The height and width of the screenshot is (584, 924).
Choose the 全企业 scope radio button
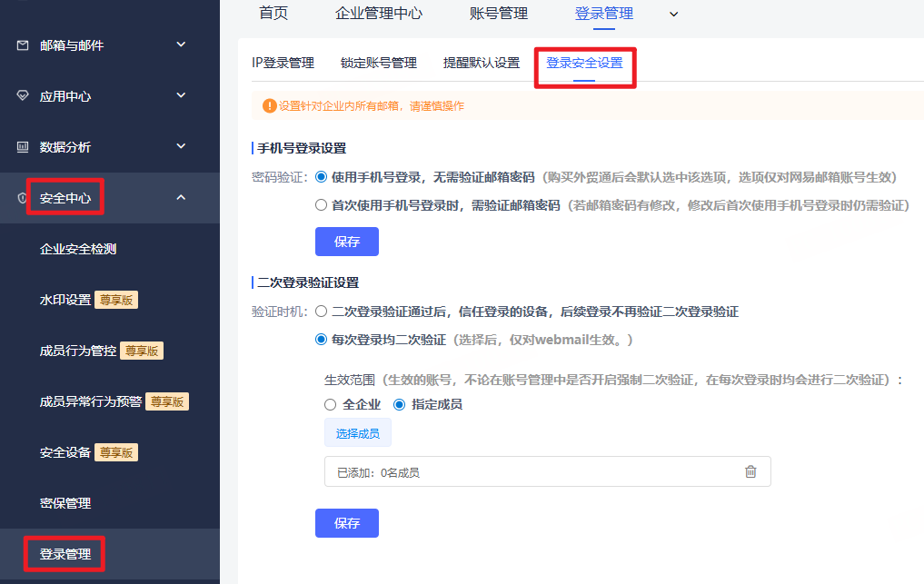pos(331,404)
